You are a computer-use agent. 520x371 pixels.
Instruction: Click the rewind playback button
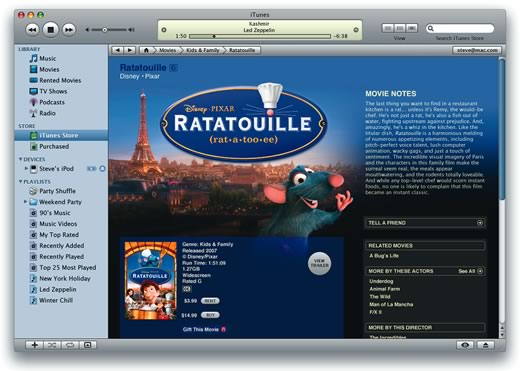point(32,30)
